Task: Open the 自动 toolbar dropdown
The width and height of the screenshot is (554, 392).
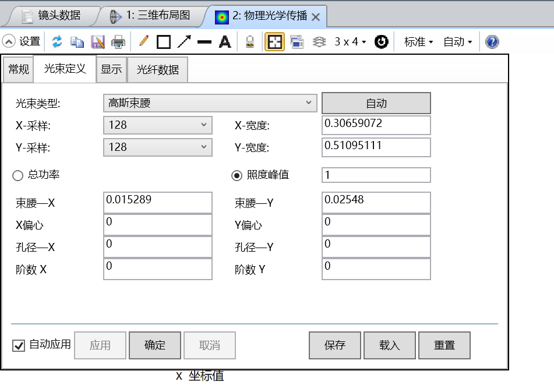Action: click(x=457, y=42)
